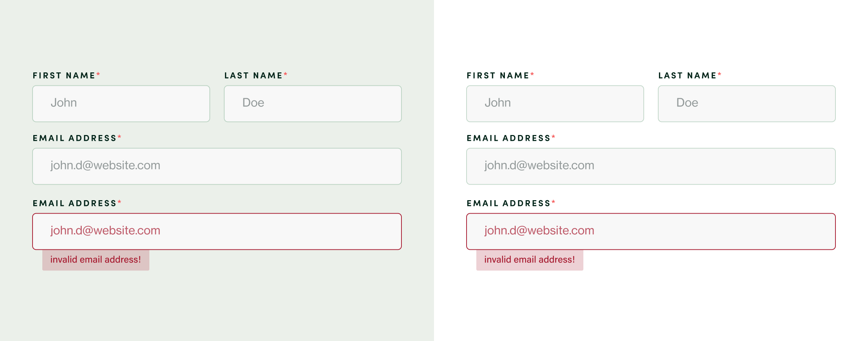Screen dimensions: 868x341
Task: Focus the Last Name field on green panel
Action: (313, 104)
